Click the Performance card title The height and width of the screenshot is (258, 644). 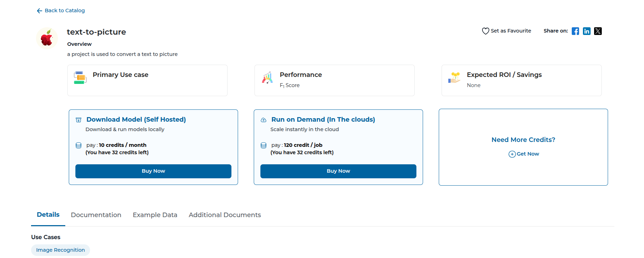coord(301,75)
